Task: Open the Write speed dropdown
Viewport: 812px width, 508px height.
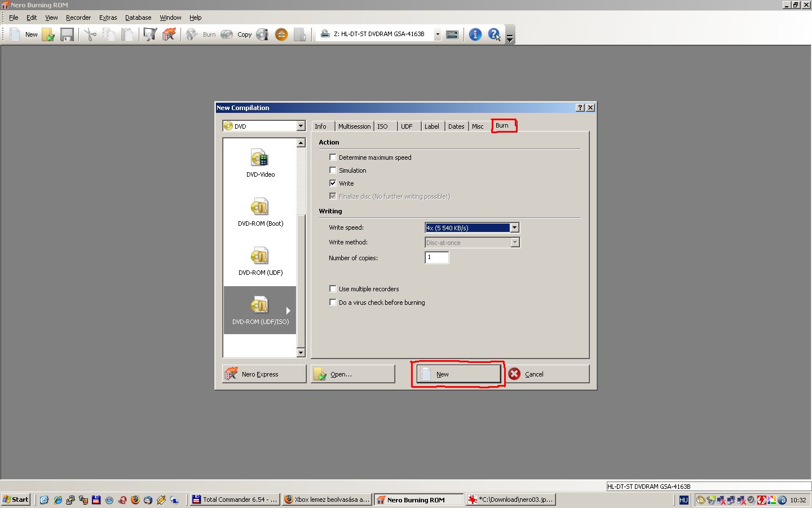Action: tap(514, 227)
